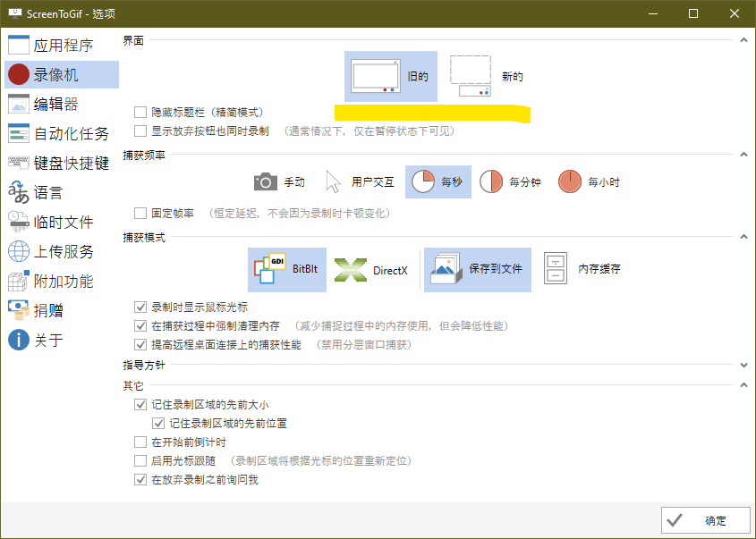Uncheck 记住录制区域的先前大小
Screen dimensions: 756x539
(140, 404)
